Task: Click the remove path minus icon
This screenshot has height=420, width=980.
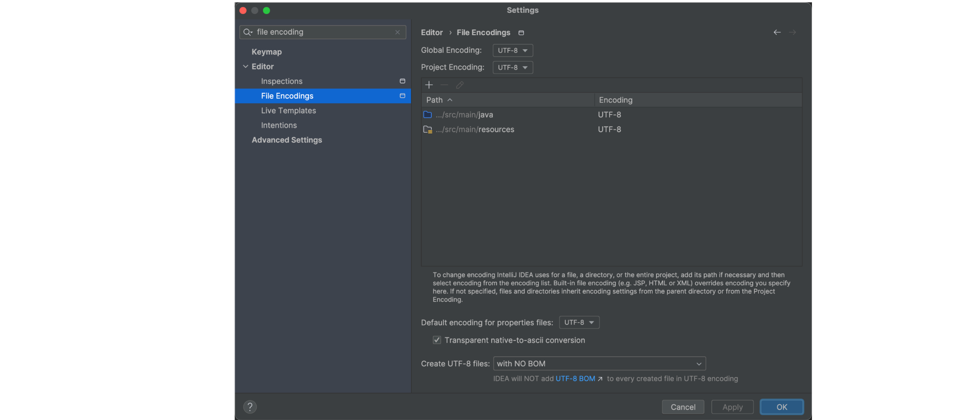Action: click(444, 85)
